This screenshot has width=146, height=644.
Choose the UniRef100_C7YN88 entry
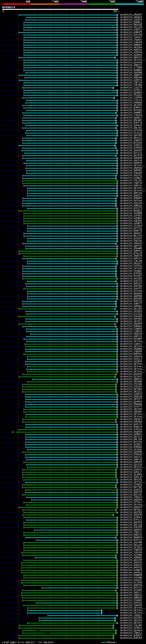131,67
